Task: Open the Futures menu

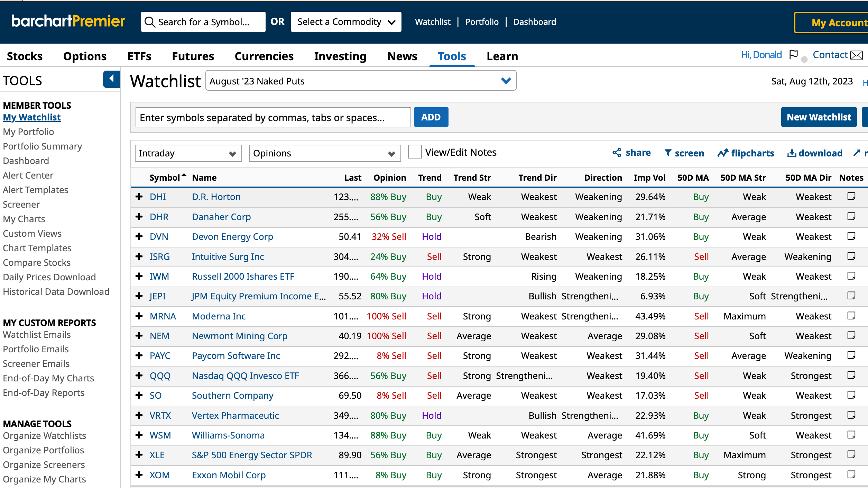Action: [x=193, y=56]
